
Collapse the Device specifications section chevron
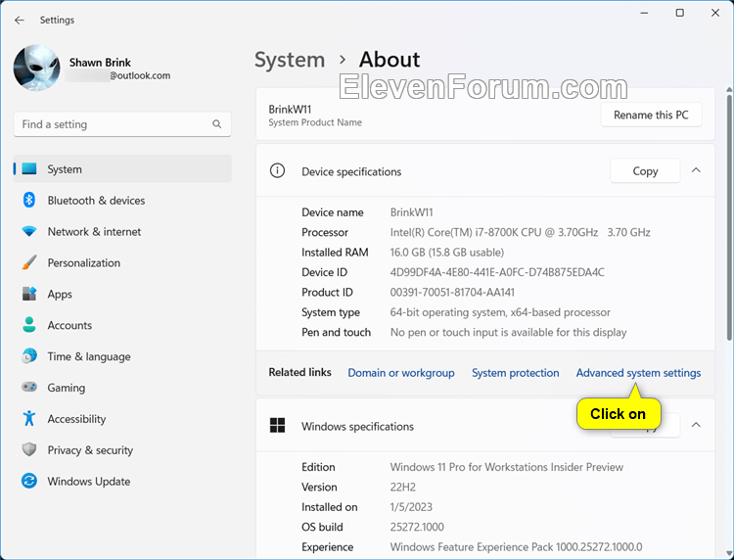696,170
